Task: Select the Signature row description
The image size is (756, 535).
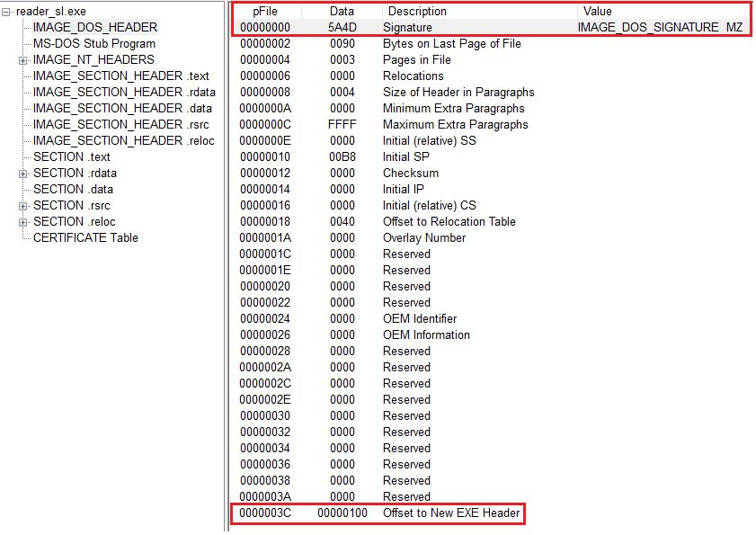Action: click(x=407, y=28)
